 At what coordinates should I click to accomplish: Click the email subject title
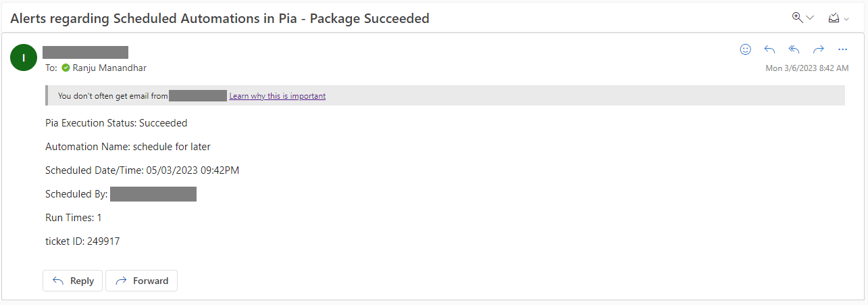click(220, 18)
